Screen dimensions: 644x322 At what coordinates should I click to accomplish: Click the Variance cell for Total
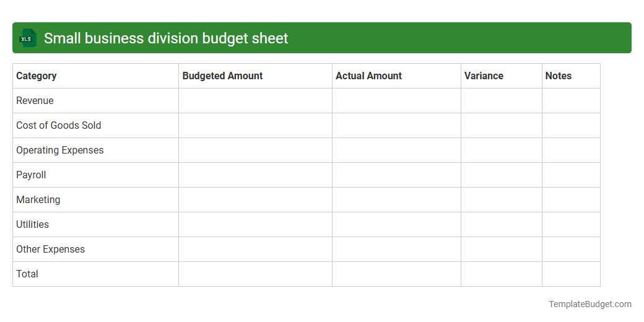pyautogui.click(x=502, y=274)
